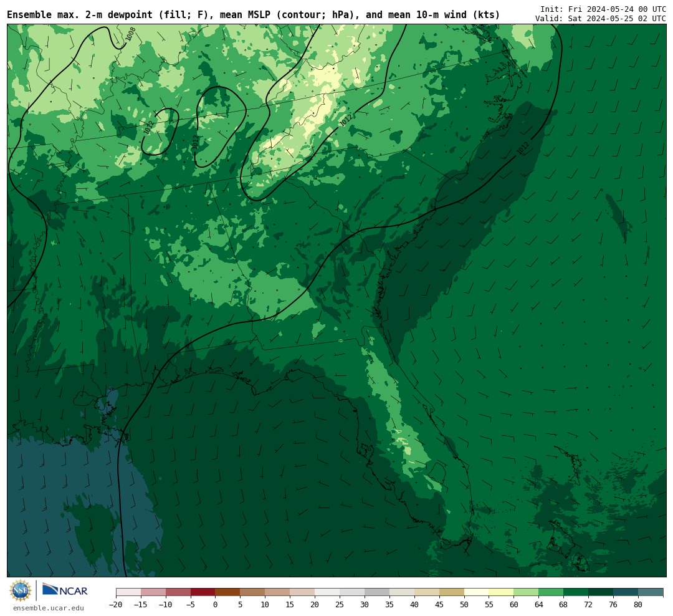Screen dimensions: 673x616
Task: Pick the dark green swatch between 72 and 76
Action: pos(601,592)
